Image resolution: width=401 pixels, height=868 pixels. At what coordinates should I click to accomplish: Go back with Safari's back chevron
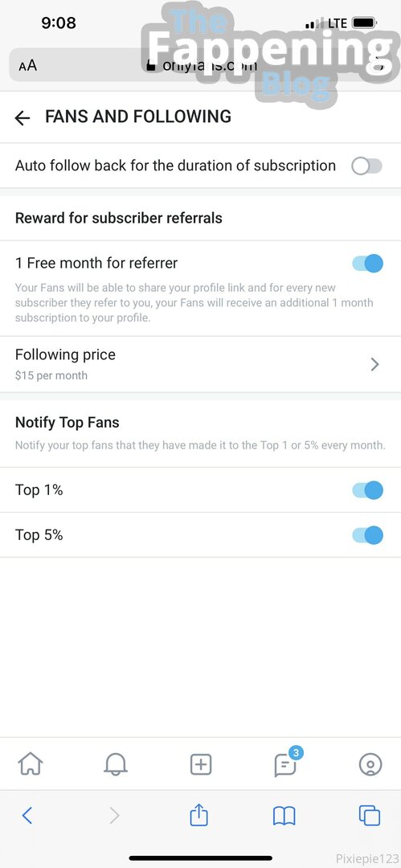27,816
